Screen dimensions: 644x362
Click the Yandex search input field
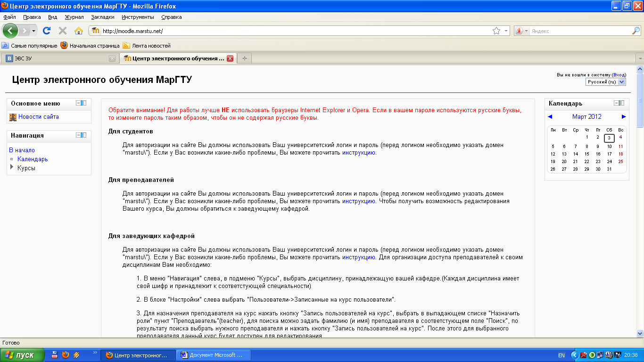580,31
